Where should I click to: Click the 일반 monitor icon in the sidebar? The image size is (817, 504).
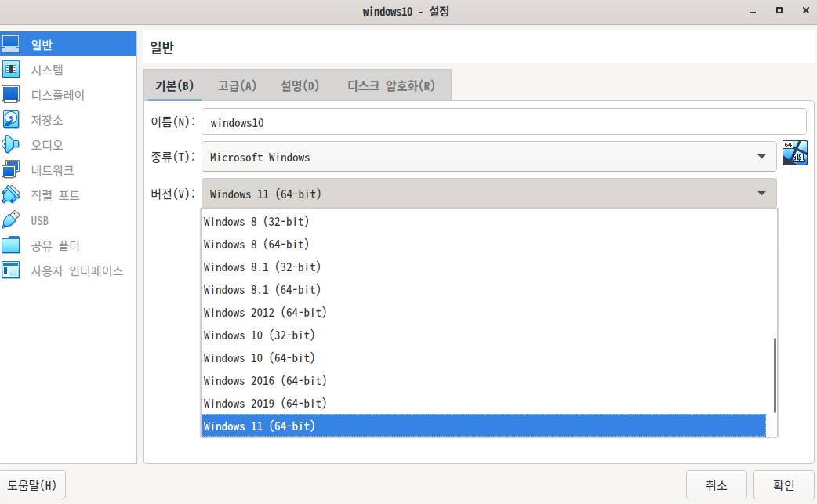(x=10, y=44)
